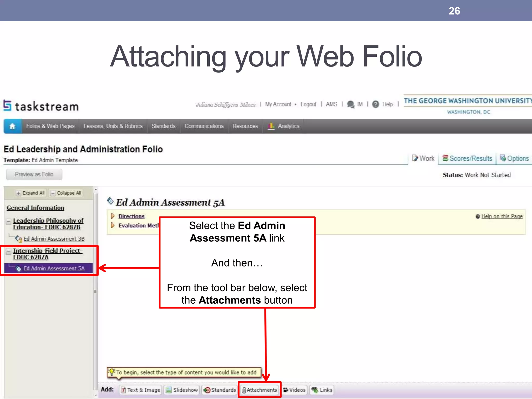
Task: Add Videos content
Action: pos(294,390)
